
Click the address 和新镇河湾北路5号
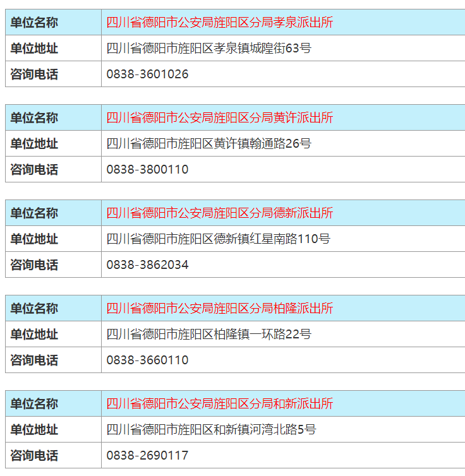click(211, 429)
